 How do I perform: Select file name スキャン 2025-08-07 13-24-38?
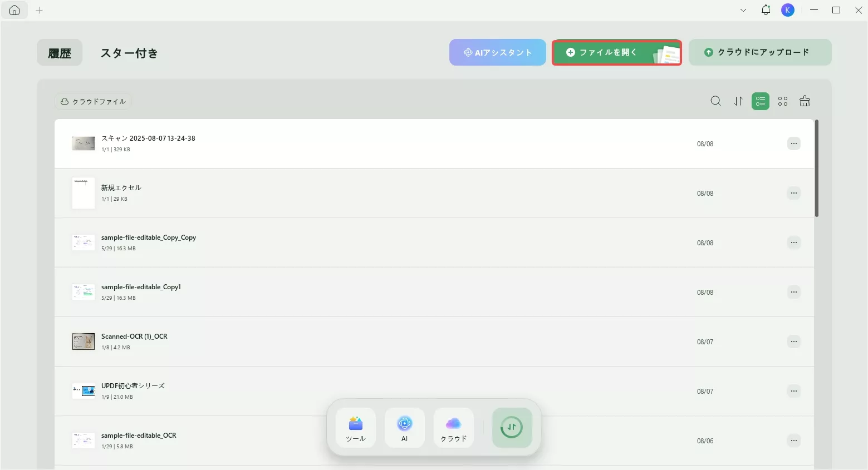pyautogui.click(x=148, y=138)
